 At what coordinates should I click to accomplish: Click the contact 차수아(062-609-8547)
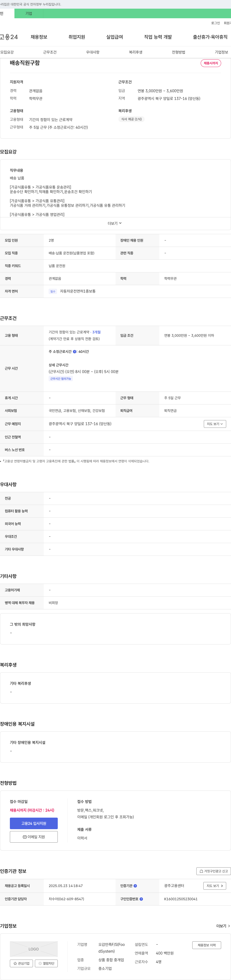click(x=66, y=899)
